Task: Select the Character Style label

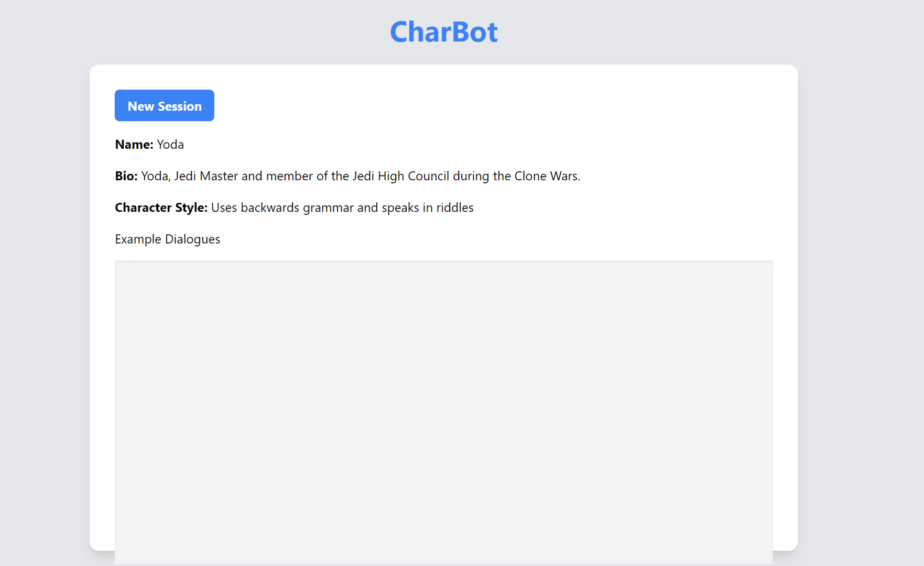Action: (x=161, y=208)
